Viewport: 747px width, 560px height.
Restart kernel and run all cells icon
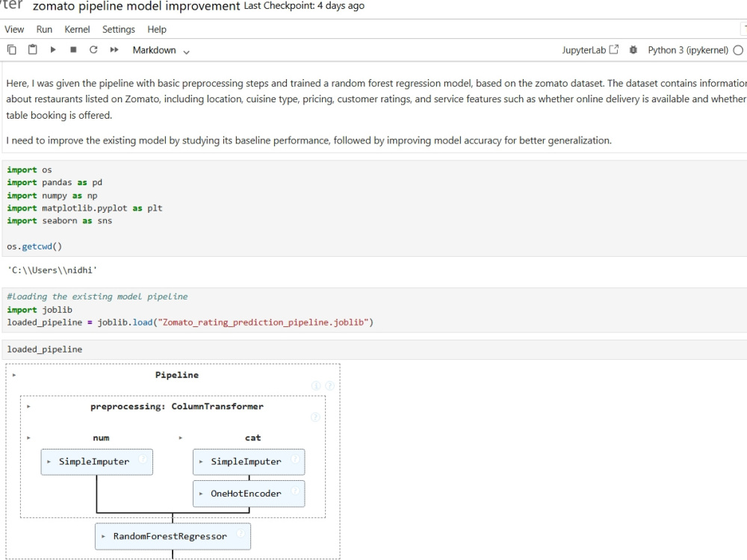tap(114, 49)
